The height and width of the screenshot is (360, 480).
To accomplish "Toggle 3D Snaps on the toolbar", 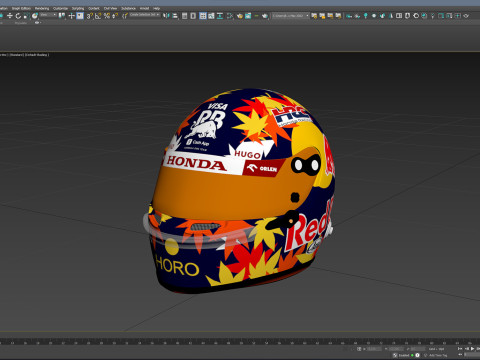I will (x=89, y=16).
